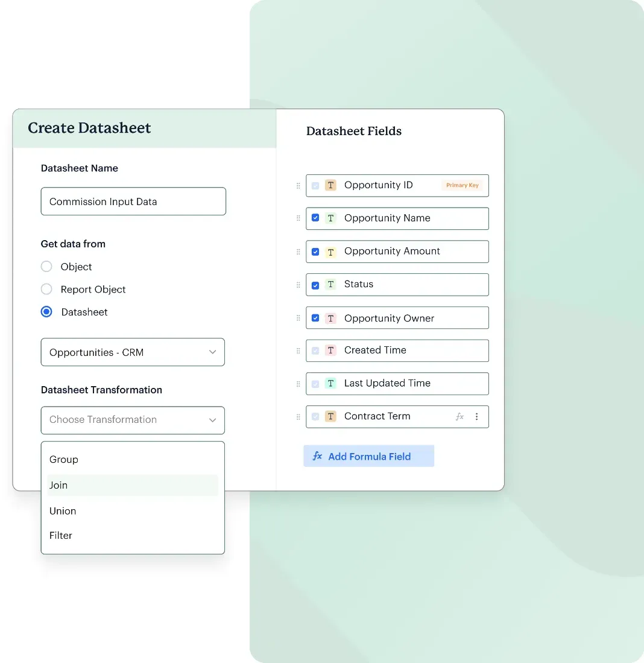Grab the drag handle beside Opportunity Name

pos(298,218)
